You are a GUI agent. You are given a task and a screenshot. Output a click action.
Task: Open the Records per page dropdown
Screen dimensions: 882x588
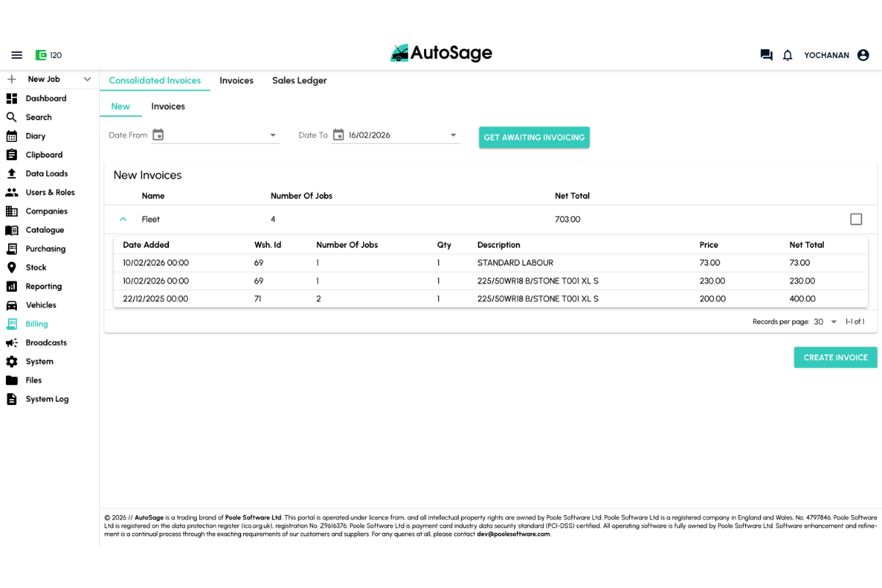833,321
